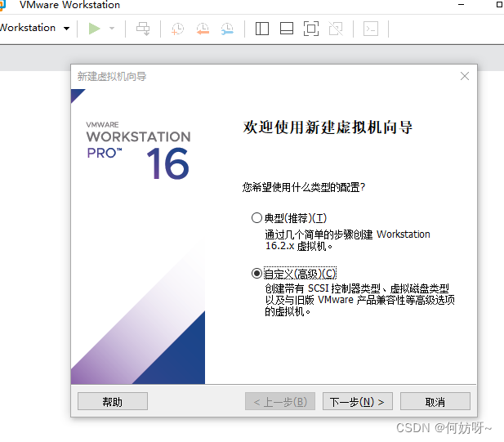This screenshot has width=504, height=442.
Task: Click the green power-on play icon
Action: (94, 29)
